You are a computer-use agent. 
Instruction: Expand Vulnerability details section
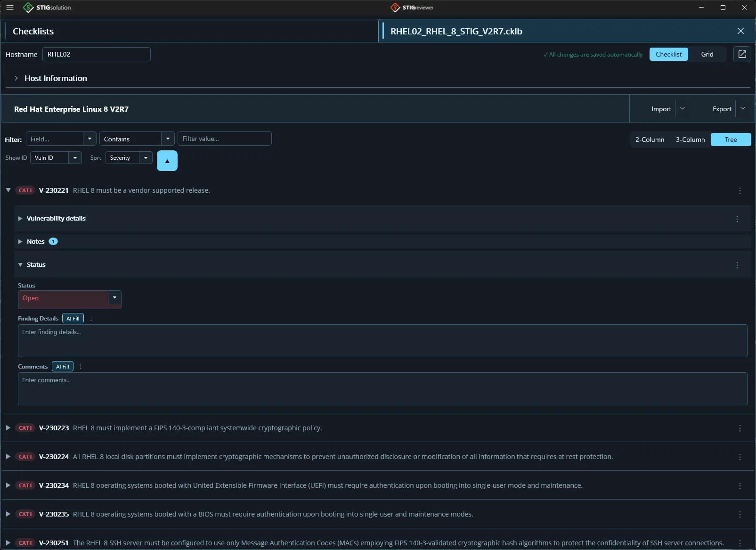pos(20,219)
